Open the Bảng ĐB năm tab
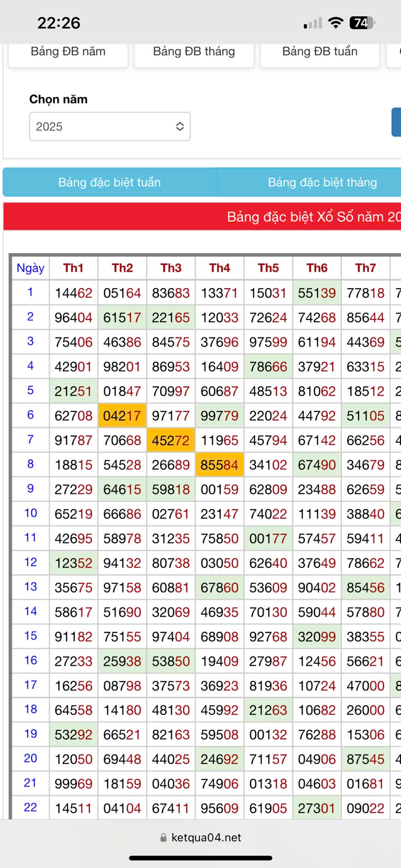The image size is (401, 868). tap(68, 52)
